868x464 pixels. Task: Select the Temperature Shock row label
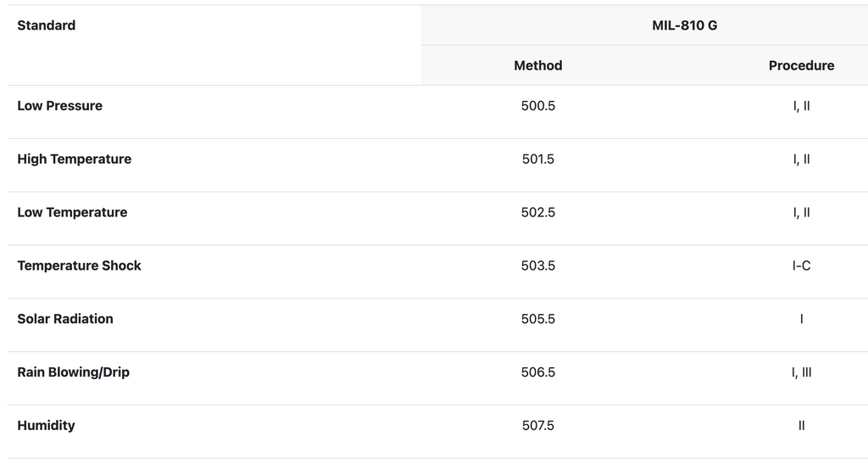[79, 266]
